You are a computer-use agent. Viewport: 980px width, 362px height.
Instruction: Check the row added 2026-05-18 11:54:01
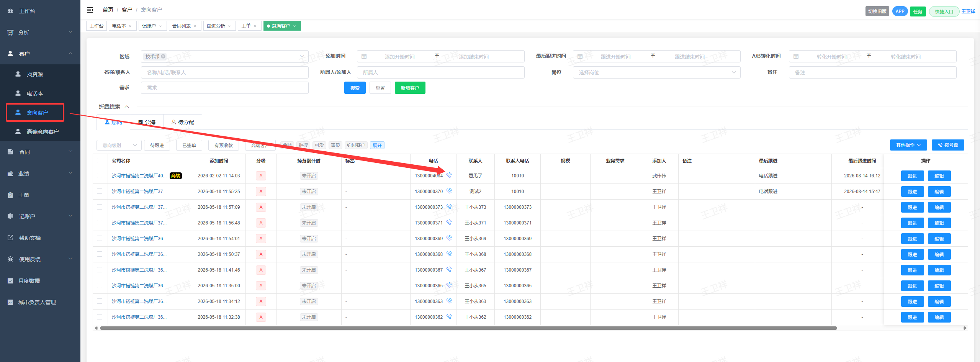(100, 238)
